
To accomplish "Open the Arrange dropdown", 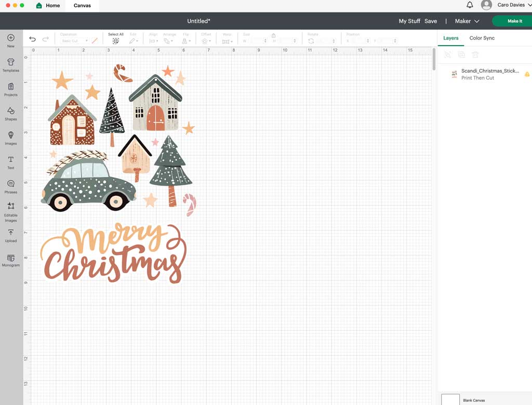I will [169, 41].
